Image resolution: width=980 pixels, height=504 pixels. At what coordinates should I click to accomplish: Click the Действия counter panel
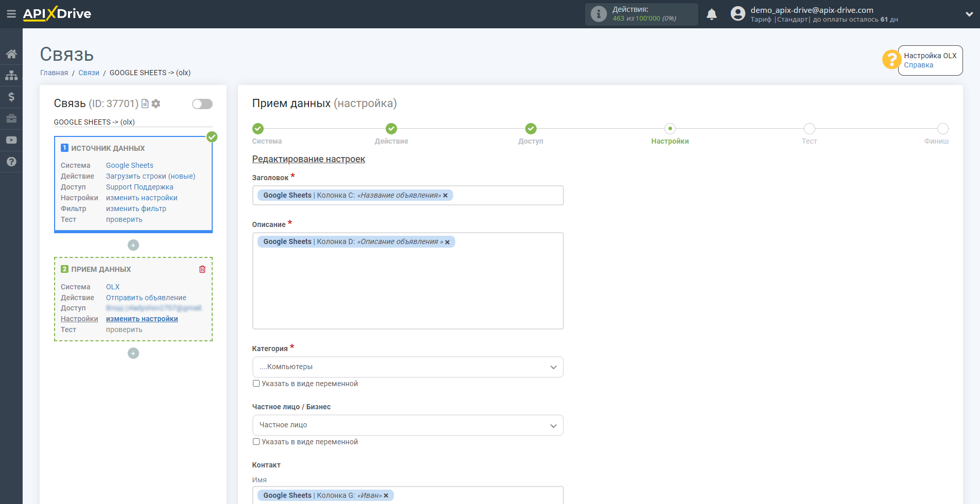pos(641,14)
